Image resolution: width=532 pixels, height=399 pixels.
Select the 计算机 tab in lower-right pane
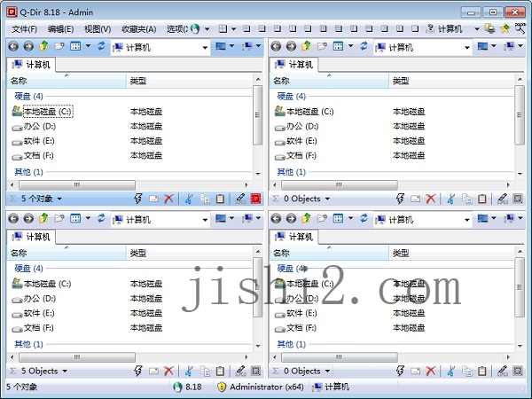click(x=293, y=237)
